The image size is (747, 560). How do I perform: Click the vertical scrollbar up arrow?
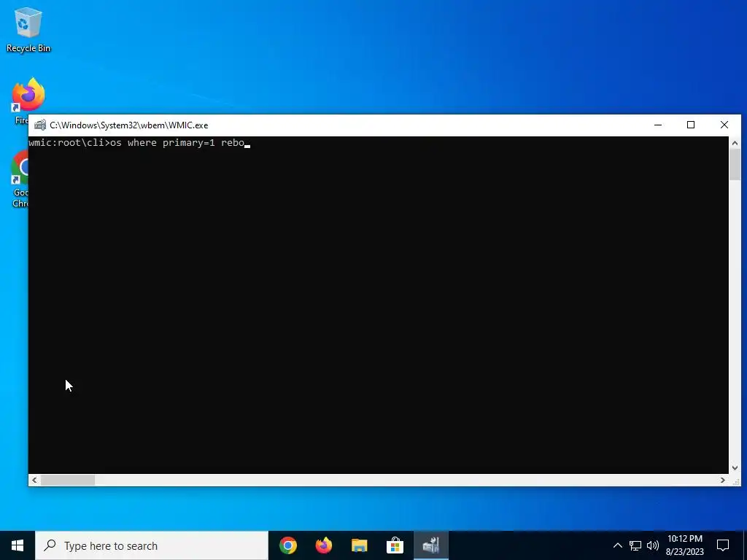coord(735,142)
